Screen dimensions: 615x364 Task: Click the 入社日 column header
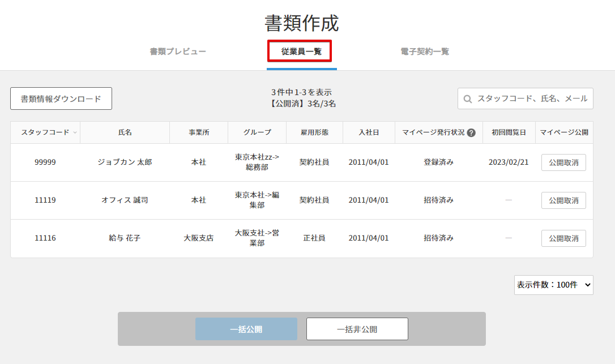[369, 132]
